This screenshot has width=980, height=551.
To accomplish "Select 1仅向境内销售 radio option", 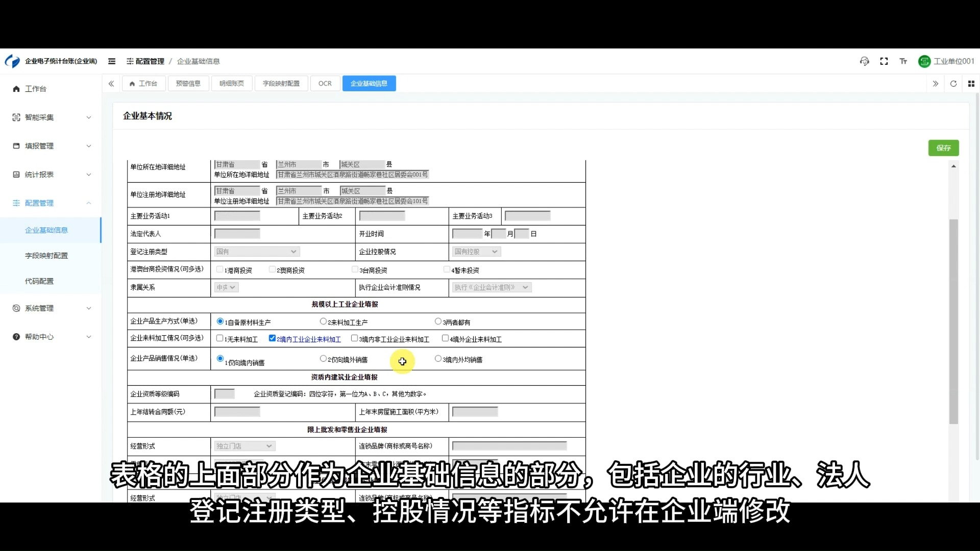I will pos(220,359).
